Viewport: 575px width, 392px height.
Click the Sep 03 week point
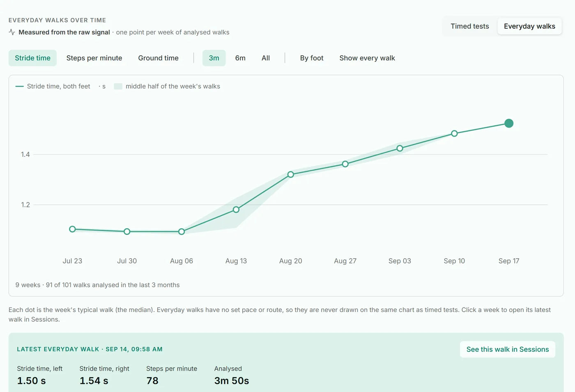click(x=400, y=148)
